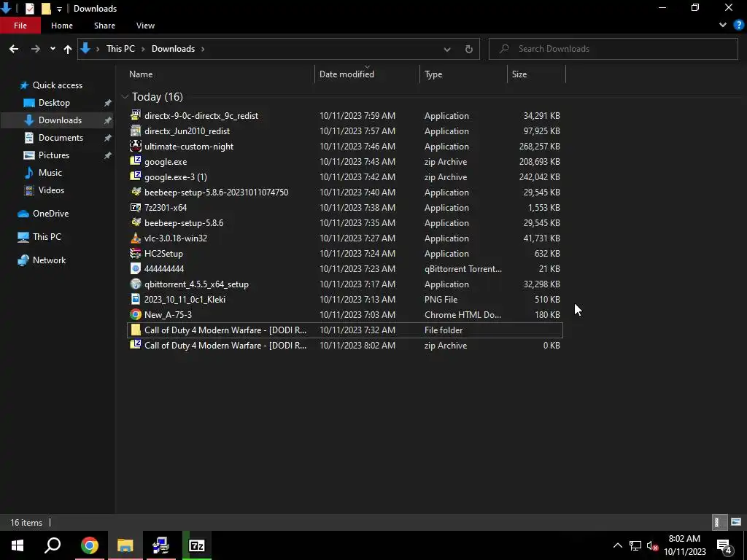Open the Share ribbon tab
The image size is (747, 560).
click(104, 26)
